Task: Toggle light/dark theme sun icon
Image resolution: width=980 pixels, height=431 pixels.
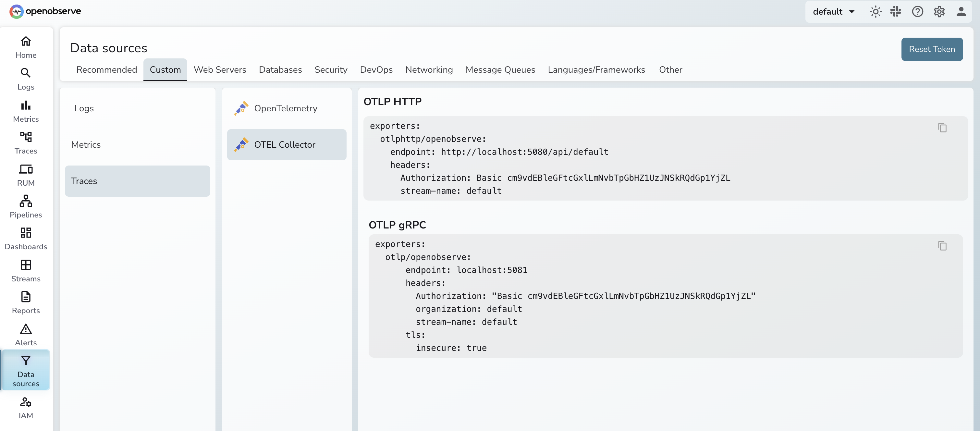Action: pos(876,12)
